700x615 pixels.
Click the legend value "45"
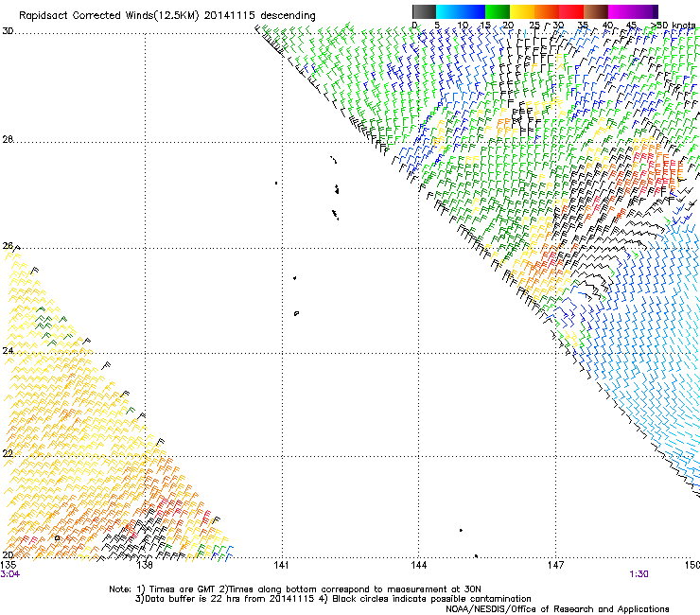click(631, 25)
